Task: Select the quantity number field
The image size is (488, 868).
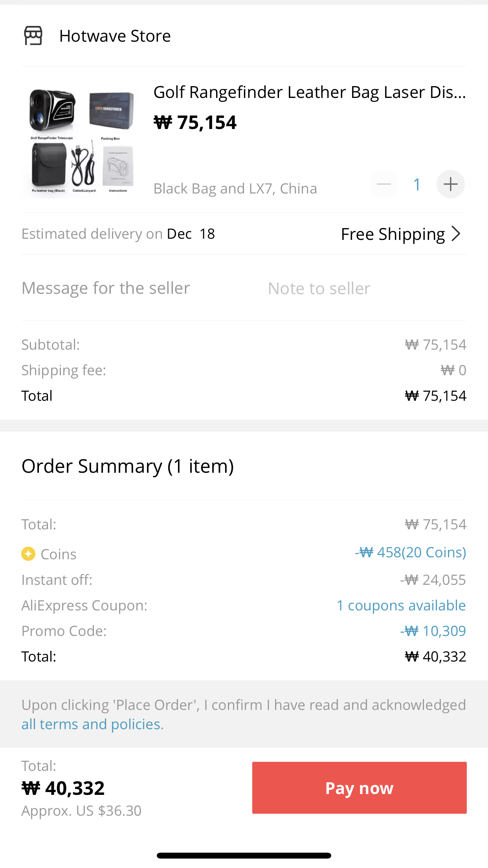Action: point(417,184)
